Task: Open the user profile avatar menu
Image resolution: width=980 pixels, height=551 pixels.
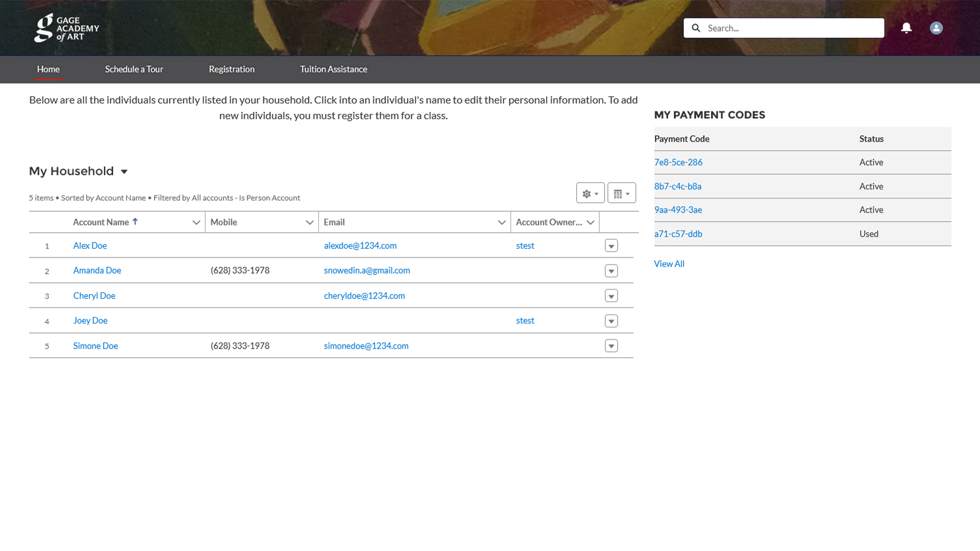Action: tap(936, 28)
